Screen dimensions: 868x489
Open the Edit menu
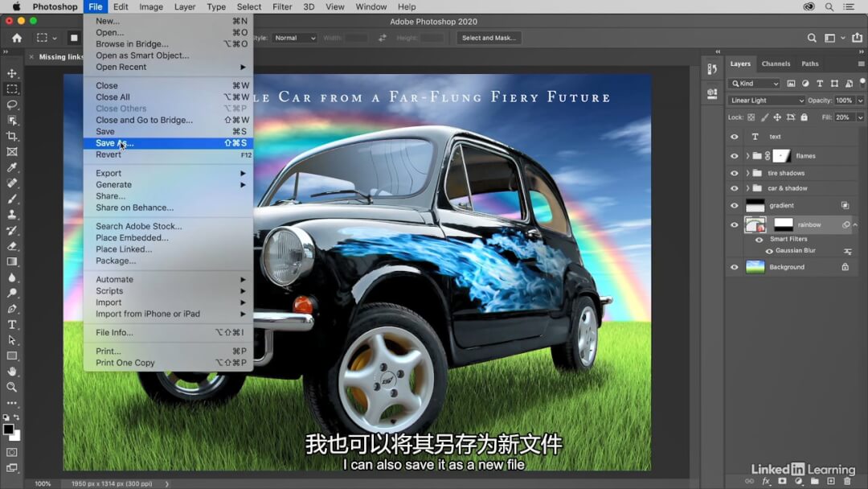coord(120,6)
